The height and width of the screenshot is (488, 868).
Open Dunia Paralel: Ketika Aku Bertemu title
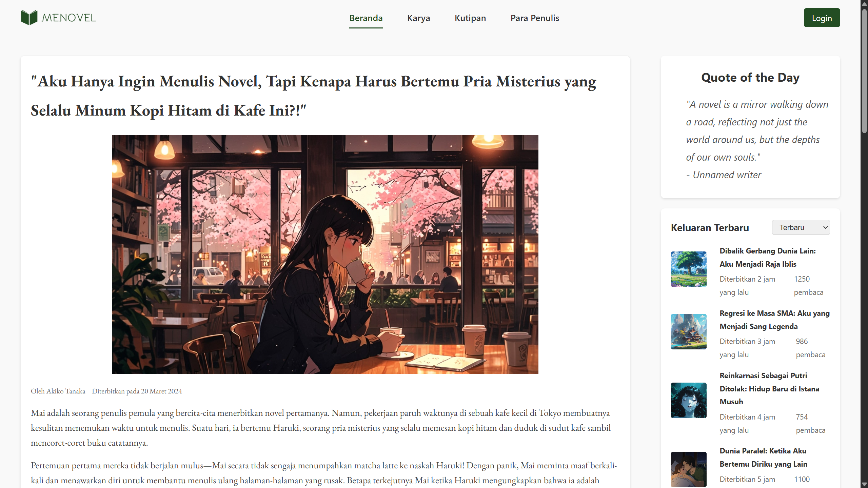[x=763, y=457]
